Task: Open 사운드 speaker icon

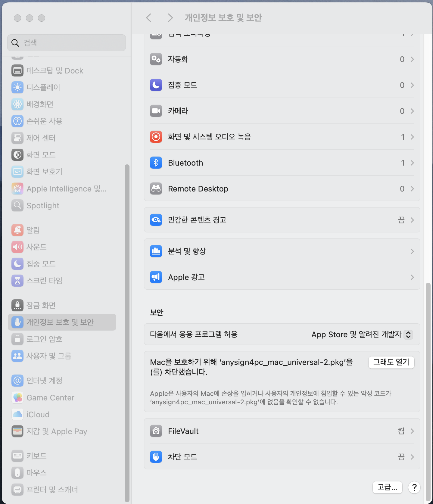Action: (17, 247)
